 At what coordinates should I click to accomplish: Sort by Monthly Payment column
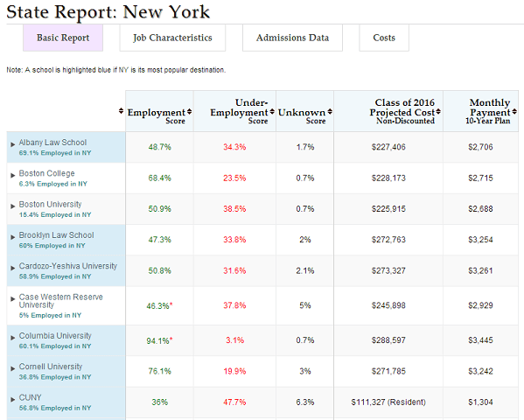[514, 112]
